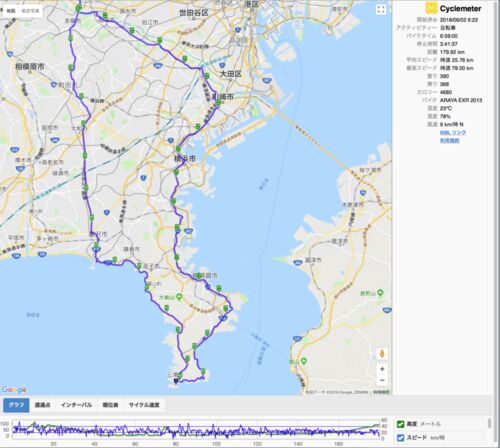Click the route start marker near Miura
This screenshot has height=448, width=500.
click(x=176, y=381)
